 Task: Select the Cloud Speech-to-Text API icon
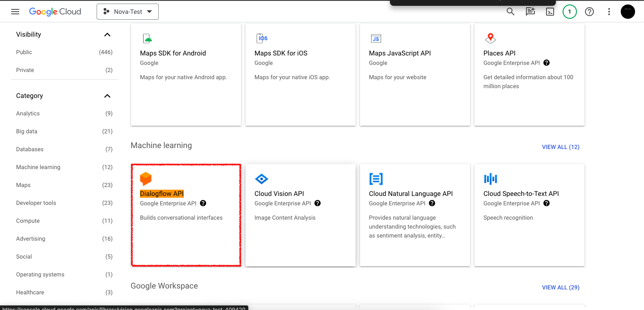(490, 178)
